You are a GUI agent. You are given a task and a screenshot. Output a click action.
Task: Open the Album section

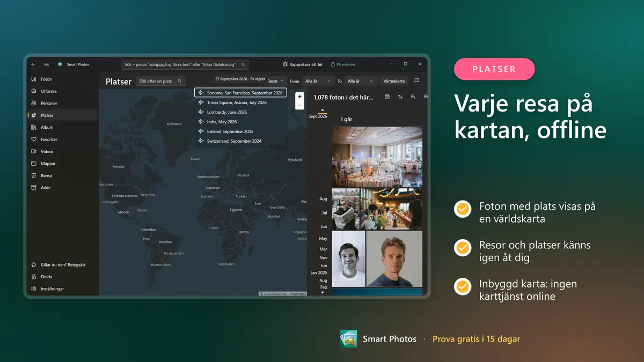(x=62, y=127)
